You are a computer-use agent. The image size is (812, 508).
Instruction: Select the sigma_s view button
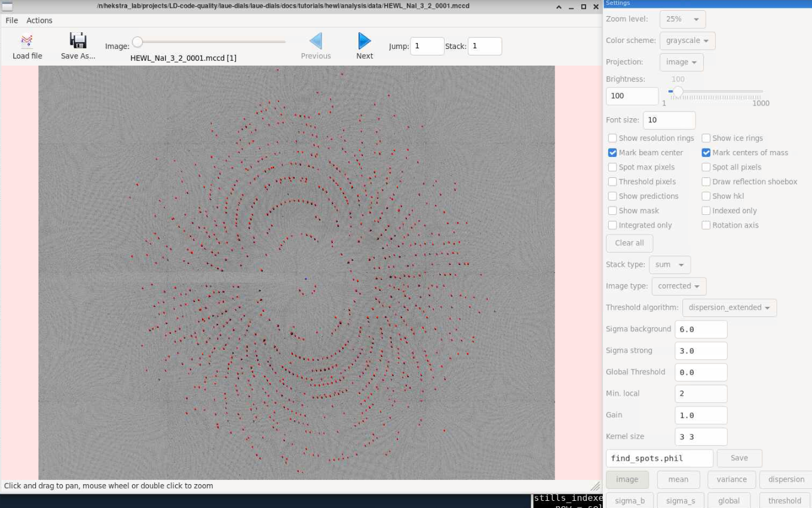(681, 501)
